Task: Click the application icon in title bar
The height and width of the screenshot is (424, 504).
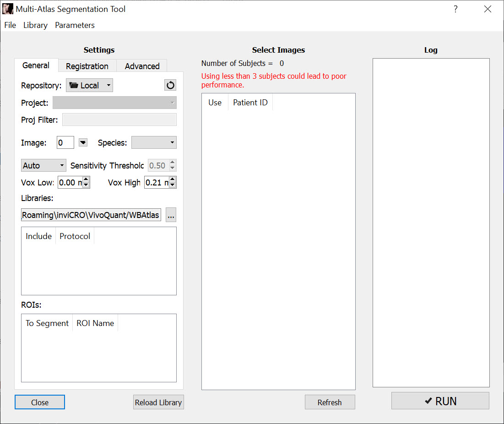Action: tap(8, 9)
